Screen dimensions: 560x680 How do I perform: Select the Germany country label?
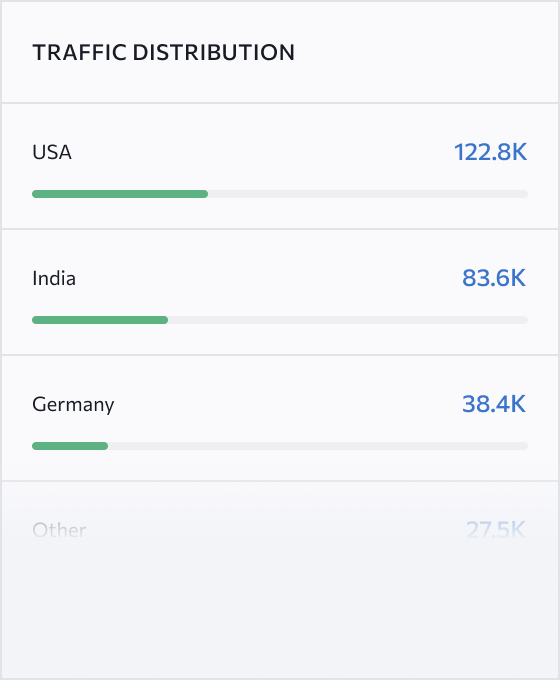pos(73,405)
